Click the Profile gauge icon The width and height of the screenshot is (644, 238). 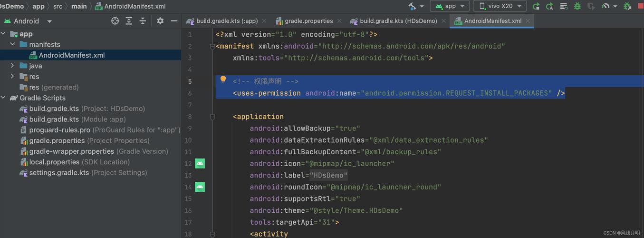pos(606,6)
